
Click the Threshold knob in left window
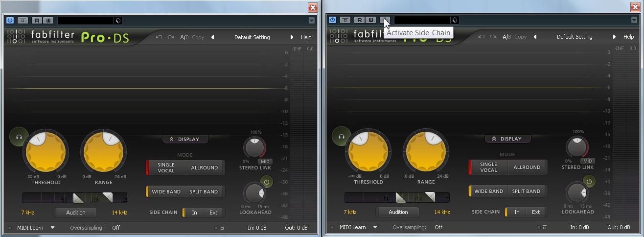45,152
